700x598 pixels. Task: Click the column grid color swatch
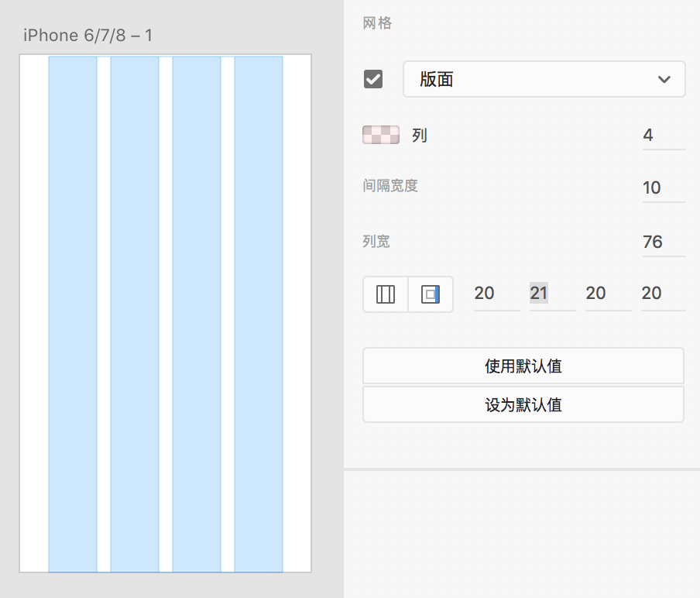(381, 136)
